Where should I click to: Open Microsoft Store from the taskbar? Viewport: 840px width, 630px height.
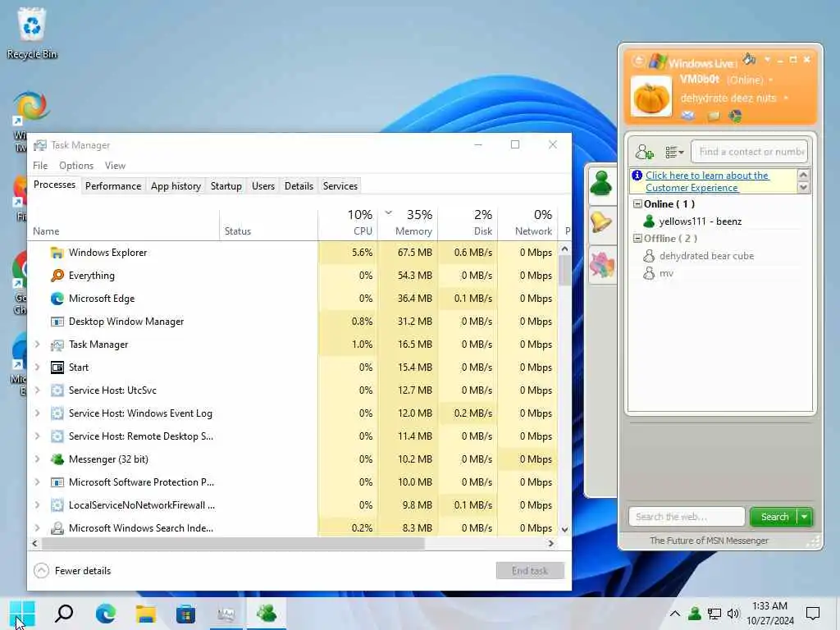186,614
